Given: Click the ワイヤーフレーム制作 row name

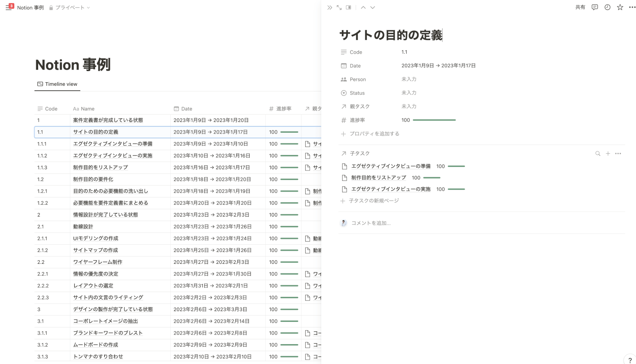Looking at the screenshot, I should (x=98, y=262).
